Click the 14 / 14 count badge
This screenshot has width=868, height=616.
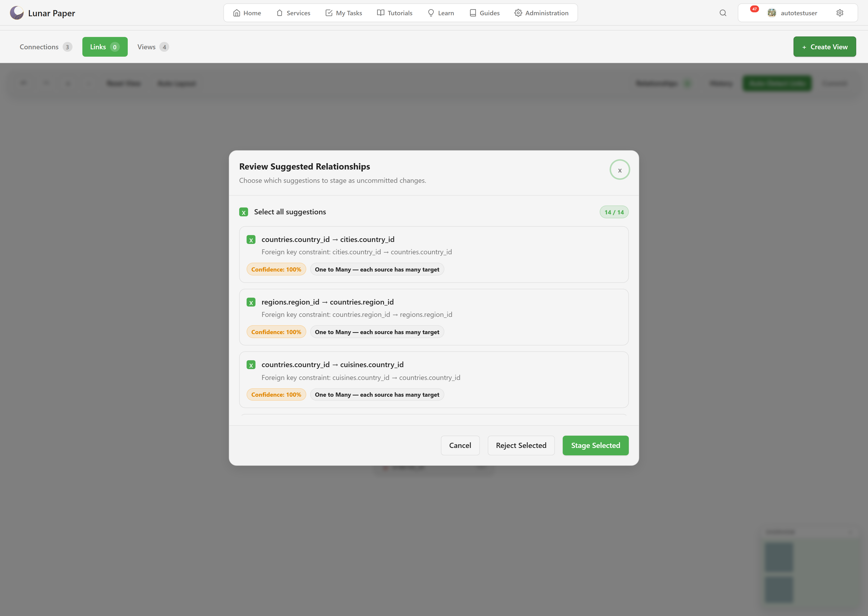[614, 212]
